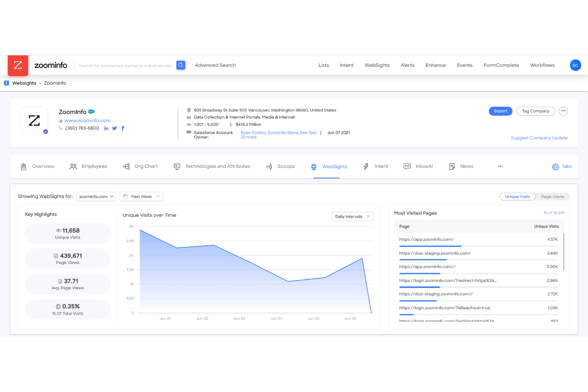
Task: Click the back arrow beside Websights breadcrumb
Action: pyautogui.click(x=6, y=83)
